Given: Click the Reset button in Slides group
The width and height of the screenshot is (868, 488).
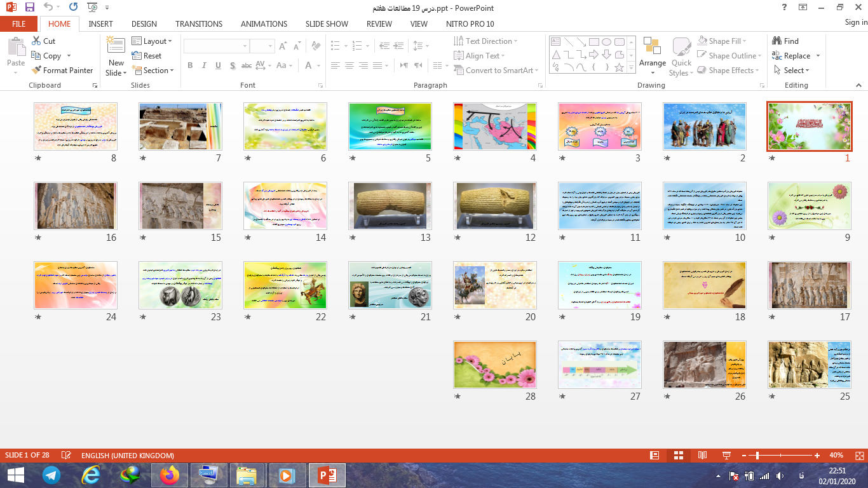Looking at the screenshot, I should click(147, 56).
